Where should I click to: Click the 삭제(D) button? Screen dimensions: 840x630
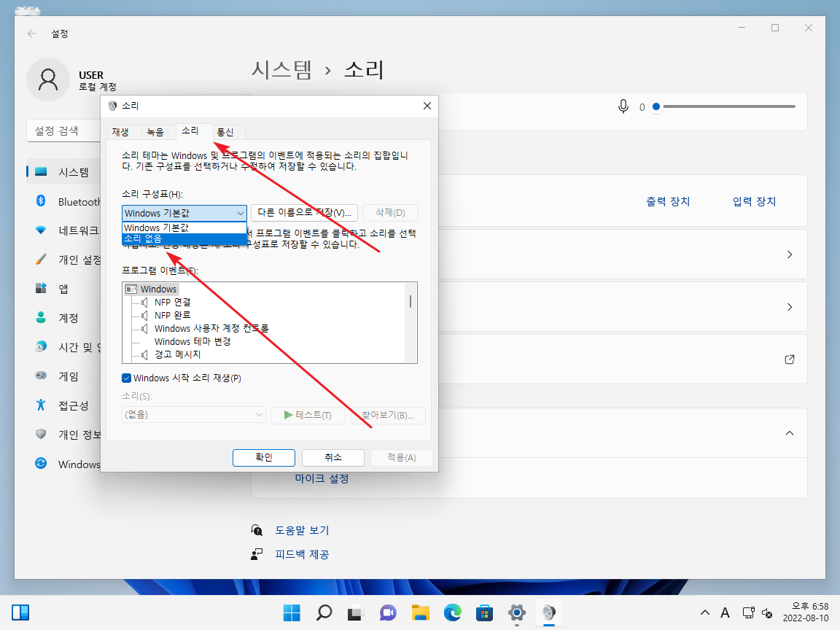390,213
